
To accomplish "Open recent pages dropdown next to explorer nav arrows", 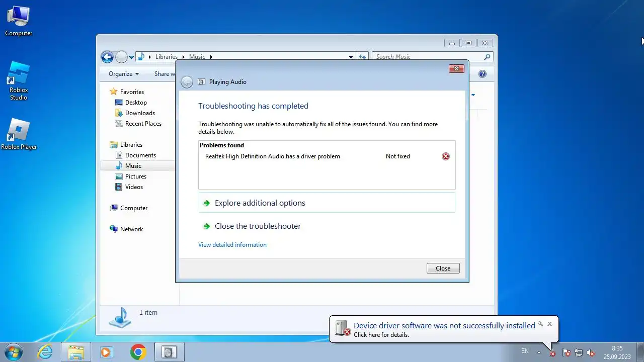I will pyautogui.click(x=131, y=57).
